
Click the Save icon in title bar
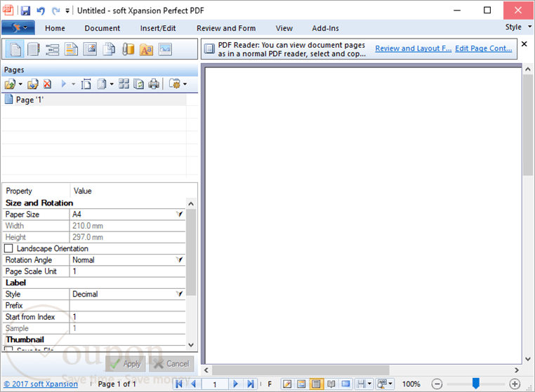[25, 11]
